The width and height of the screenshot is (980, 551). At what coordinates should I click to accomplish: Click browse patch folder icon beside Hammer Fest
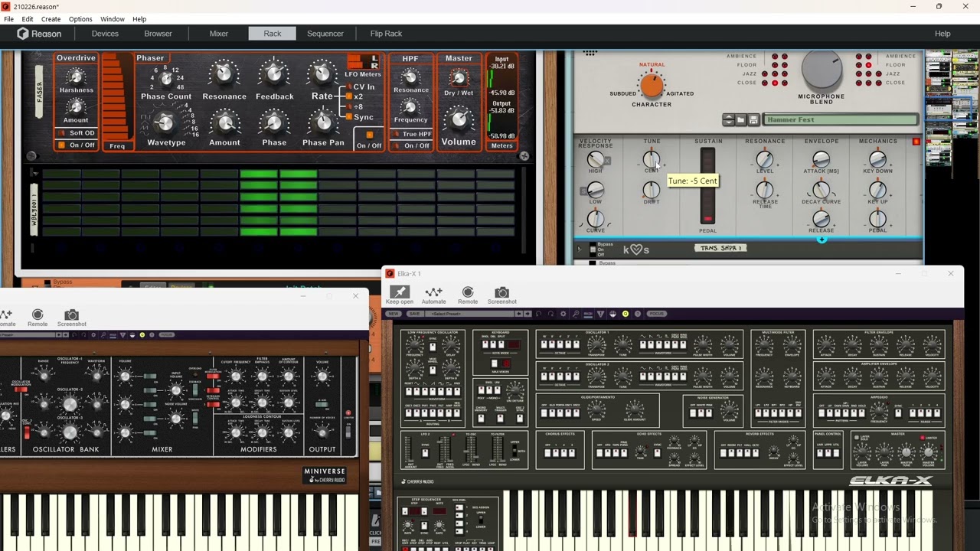(741, 120)
